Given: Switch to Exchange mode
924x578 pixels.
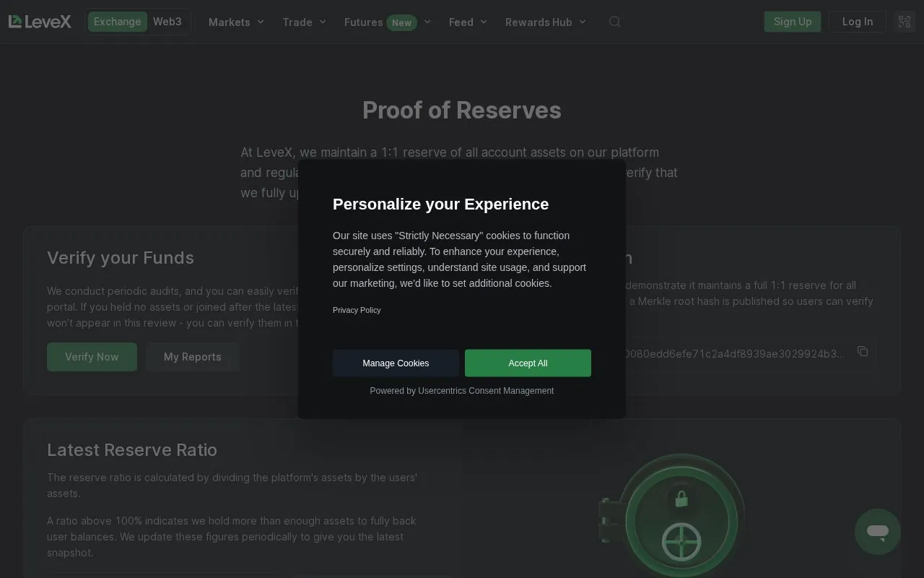Looking at the screenshot, I should click(x=118, y=22).
